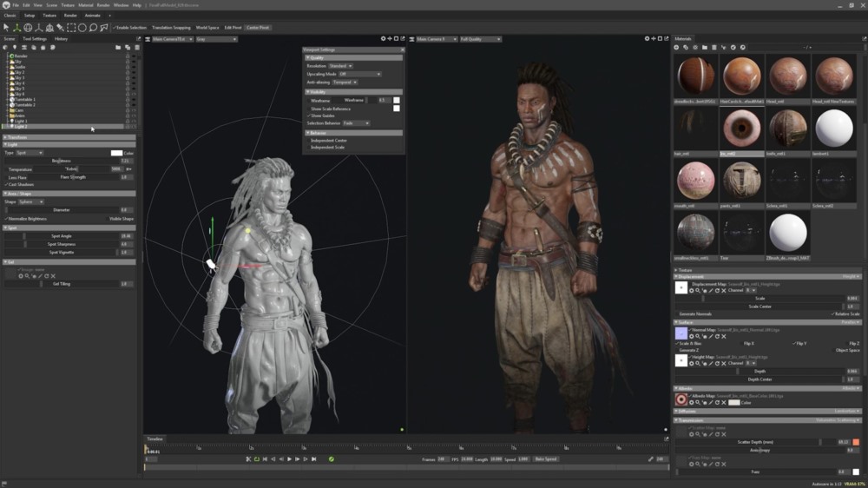Screen dimensions: 868x488
Task: Clear the Normal Map with X icon
Action: [x=724, y=336]
